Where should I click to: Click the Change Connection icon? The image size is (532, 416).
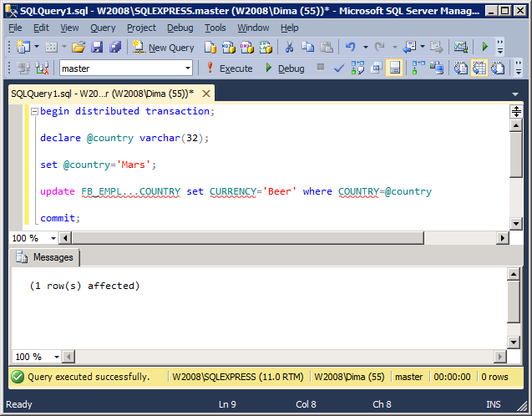(42, 68)
